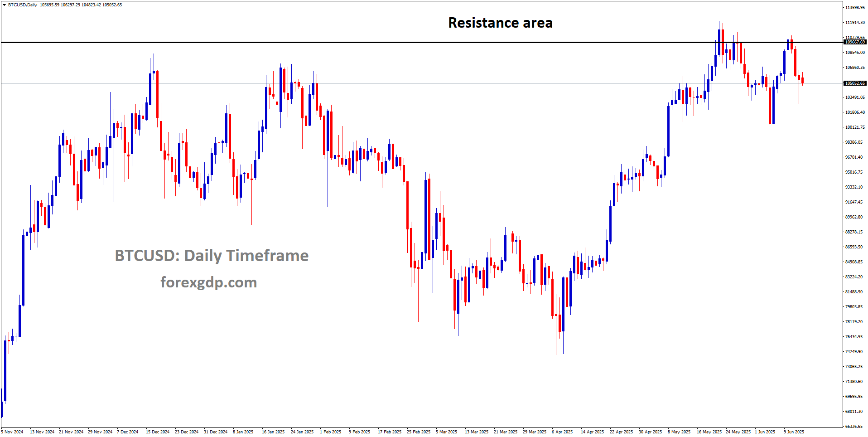This screenshot has width=868, height=437.
Task: Click the 100121.75 price scale label
Action: click(x=855, y=127)
